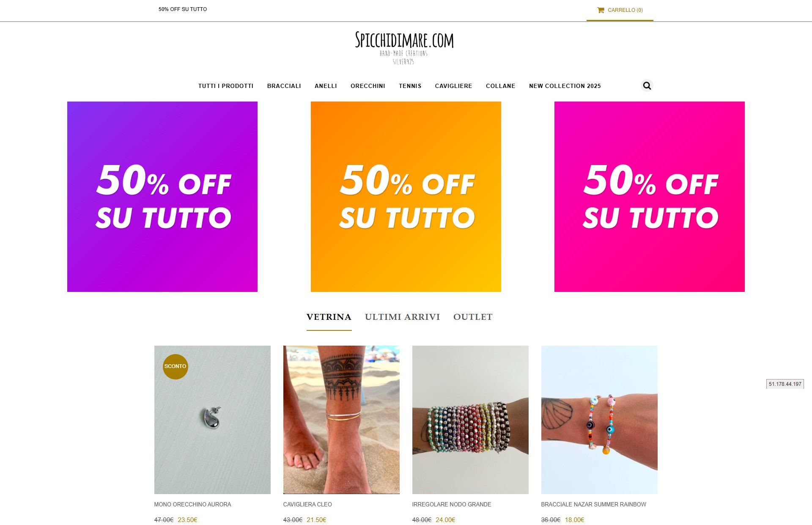The height and width of the screenshot is (525, 812).
Task: Open the Anelli menu item
Action: coord(326,86)
